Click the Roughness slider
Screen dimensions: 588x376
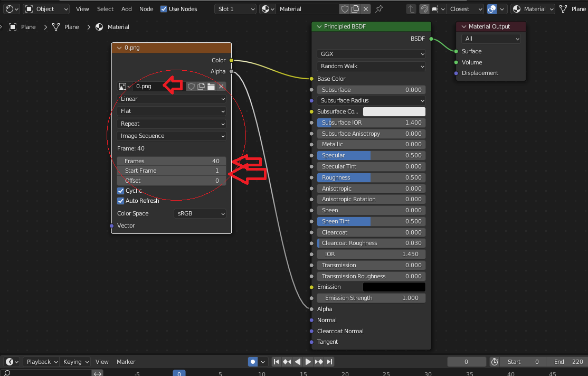tap(371, 177)
